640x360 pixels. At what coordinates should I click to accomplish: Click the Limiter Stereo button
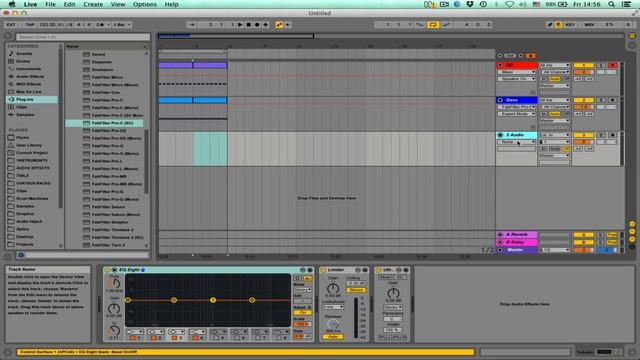pos(356,290)
